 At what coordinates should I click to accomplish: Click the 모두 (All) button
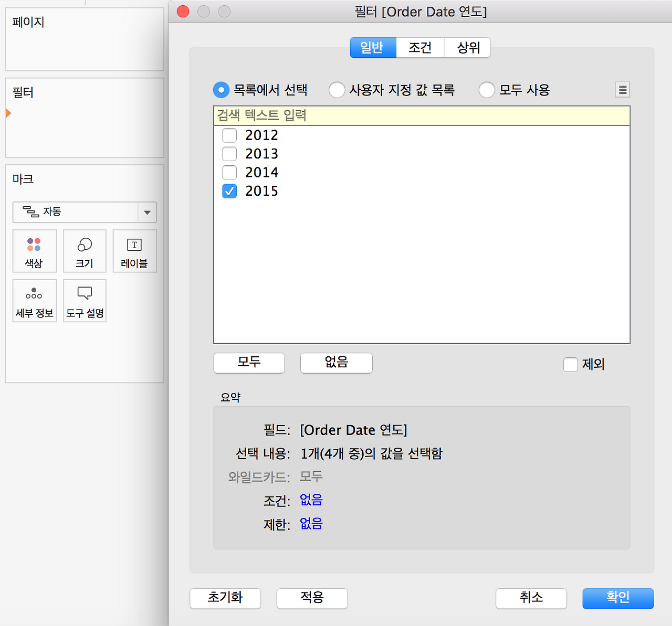click(x=249, y=363)
